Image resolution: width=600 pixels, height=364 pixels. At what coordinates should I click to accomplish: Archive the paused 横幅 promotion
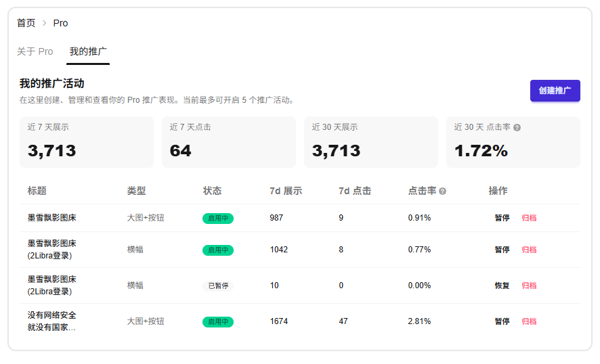[529, 286]
